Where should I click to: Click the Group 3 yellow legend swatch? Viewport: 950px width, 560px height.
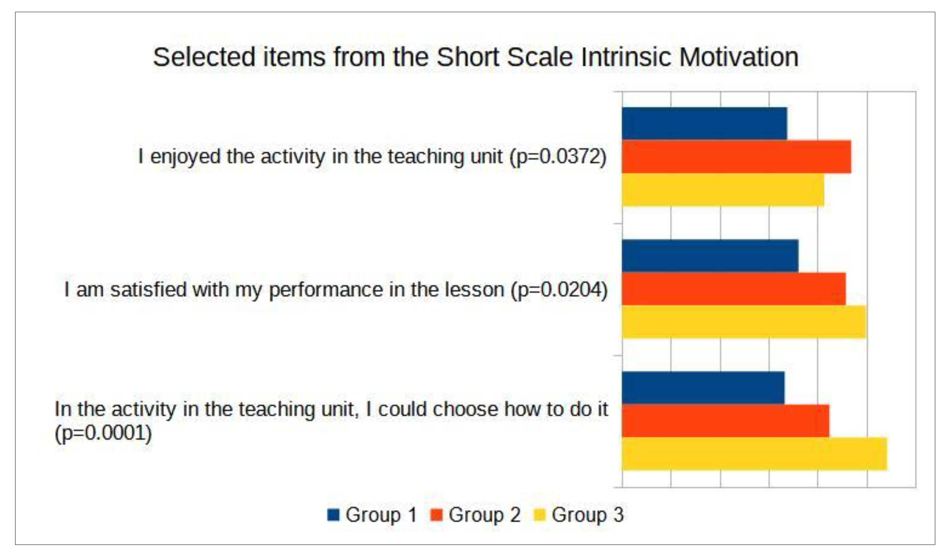click(540, 515)
